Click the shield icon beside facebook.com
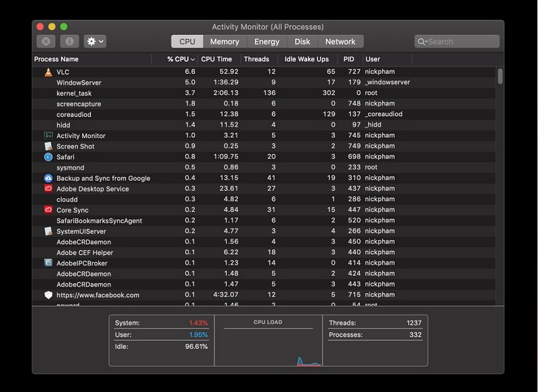Screen dimensions: 538x392 (48, 295)
